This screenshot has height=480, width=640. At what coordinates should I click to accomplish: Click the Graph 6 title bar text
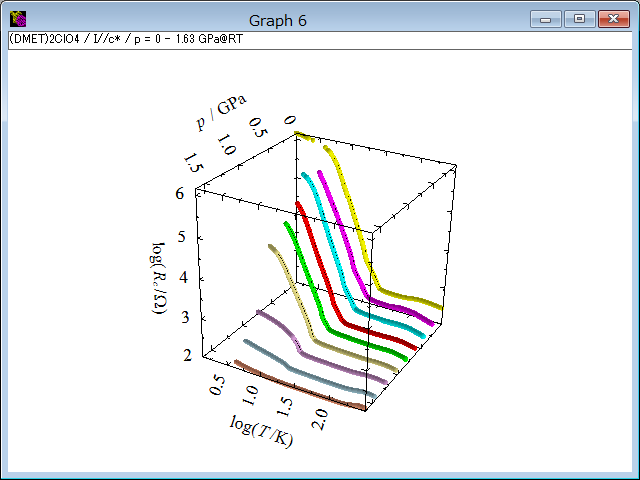click(278, 20)
